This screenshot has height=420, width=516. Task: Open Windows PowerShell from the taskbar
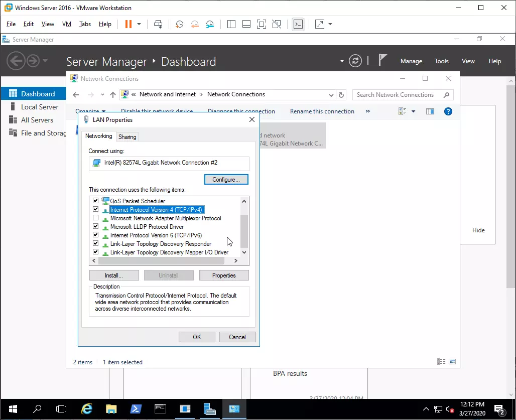tap(136, 409)
